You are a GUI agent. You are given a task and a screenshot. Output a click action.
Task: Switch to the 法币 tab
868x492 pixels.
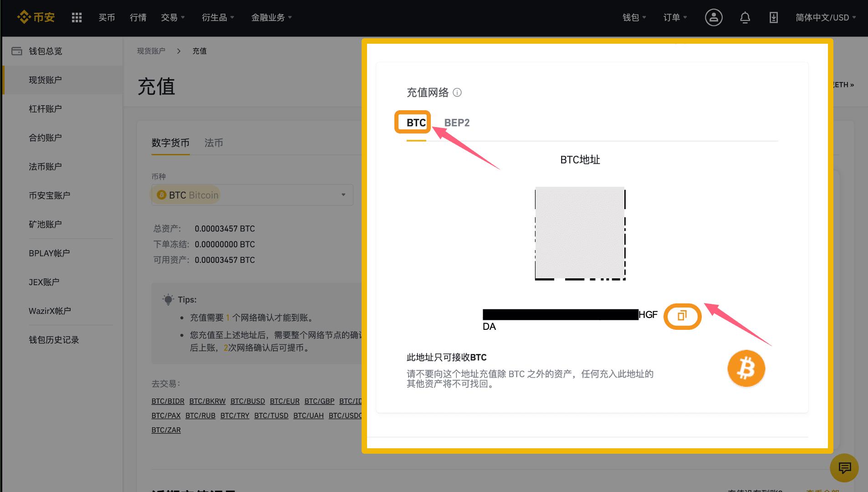pos(214,143)
